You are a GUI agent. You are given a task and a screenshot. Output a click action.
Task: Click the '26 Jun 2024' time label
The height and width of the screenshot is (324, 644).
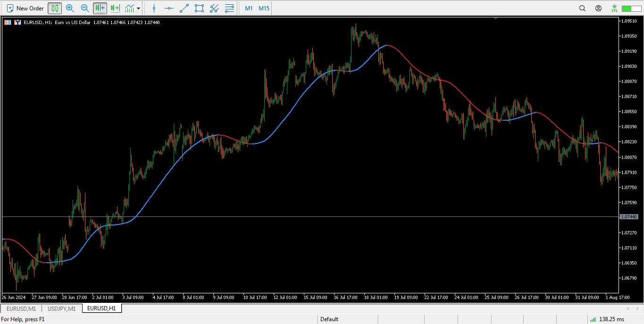point(13,298)
